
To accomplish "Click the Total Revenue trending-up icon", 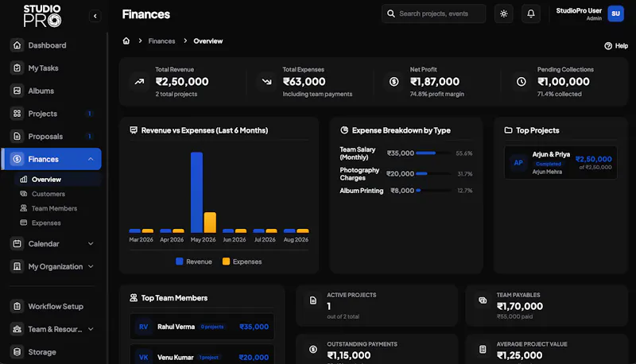I will tap(140, 82).
